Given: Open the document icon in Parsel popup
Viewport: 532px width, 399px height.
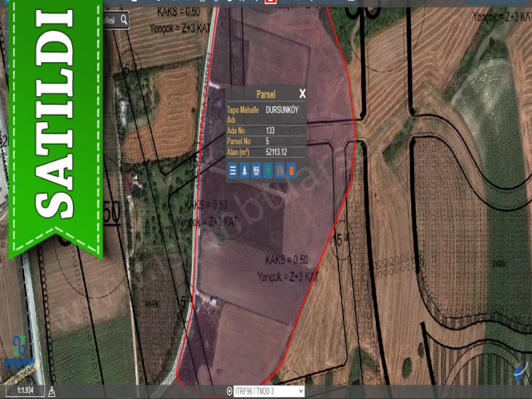Looking at the screenshot, I should (x=280, y=171).
